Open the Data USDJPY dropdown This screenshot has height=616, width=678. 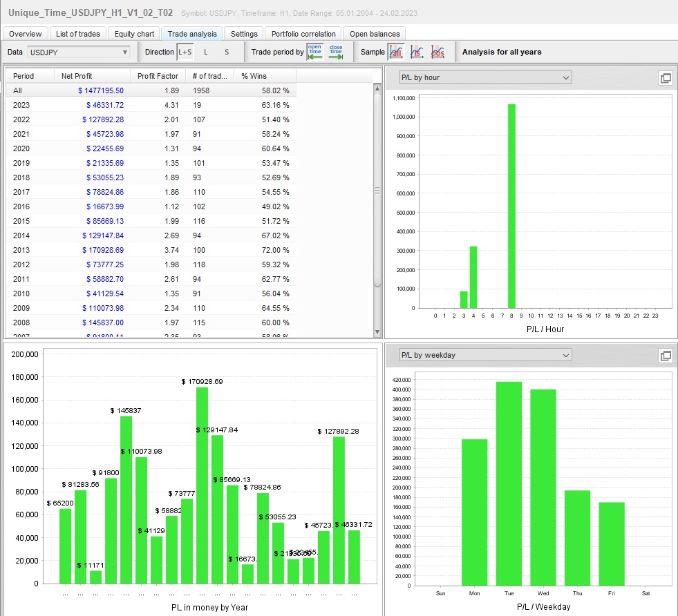78,52
